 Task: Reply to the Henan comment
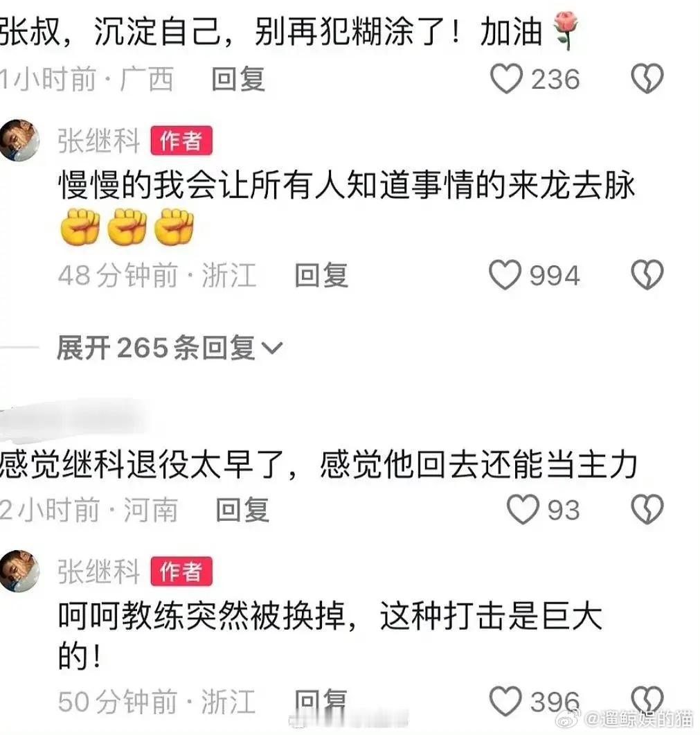(242, 510)
